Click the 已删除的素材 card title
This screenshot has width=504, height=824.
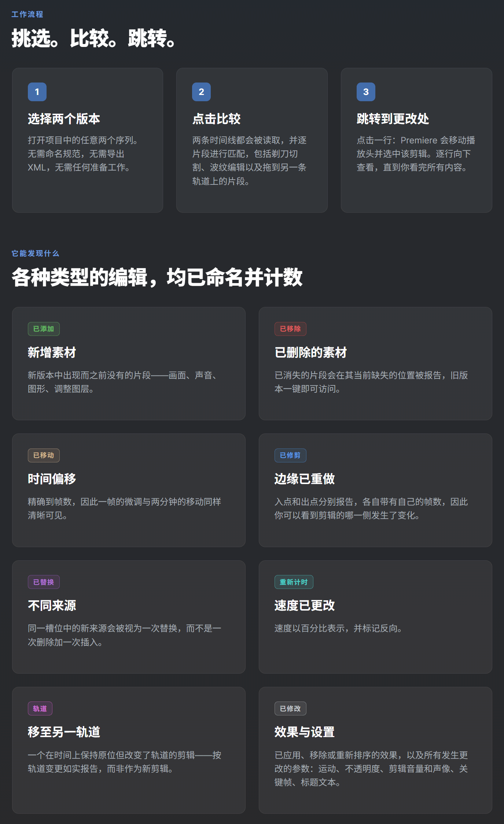click(310, 352)
